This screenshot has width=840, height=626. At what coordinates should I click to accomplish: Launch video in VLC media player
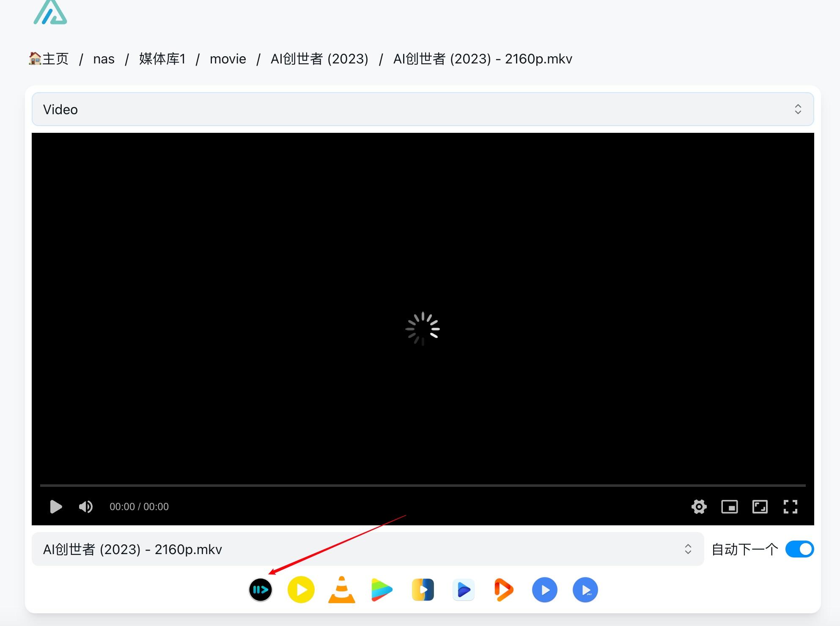click(x=341, y=590)
